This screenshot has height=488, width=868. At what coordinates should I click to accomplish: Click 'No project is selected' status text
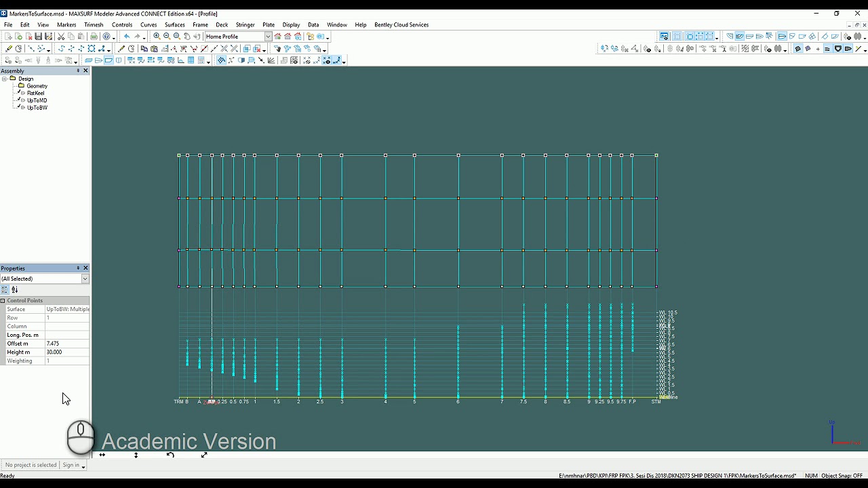[31, 465]
